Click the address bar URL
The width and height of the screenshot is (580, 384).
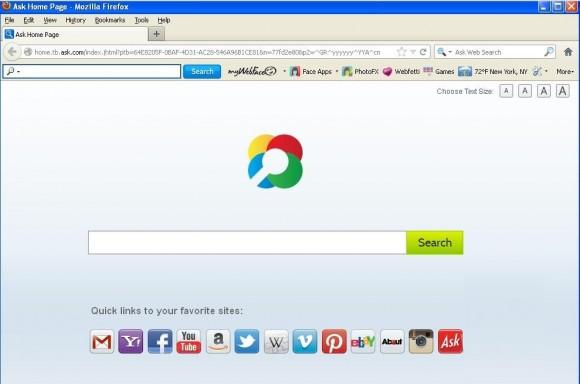tap(207, 52)
